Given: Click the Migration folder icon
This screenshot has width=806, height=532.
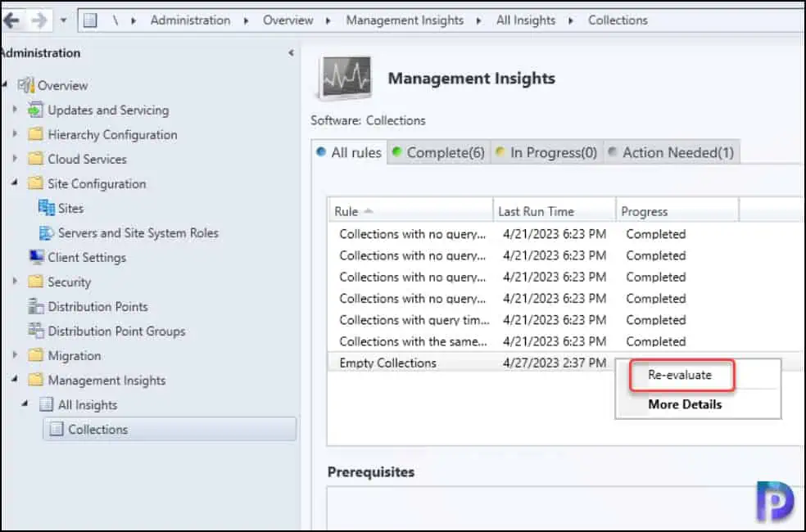Looking at the screenshot, I should tap(35, 355).
